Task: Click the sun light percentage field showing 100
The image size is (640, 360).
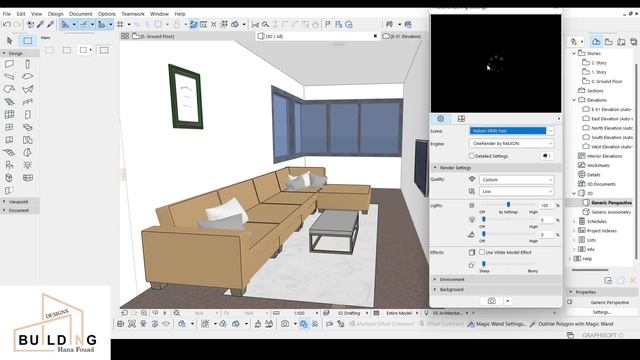Action: [547, 205]
